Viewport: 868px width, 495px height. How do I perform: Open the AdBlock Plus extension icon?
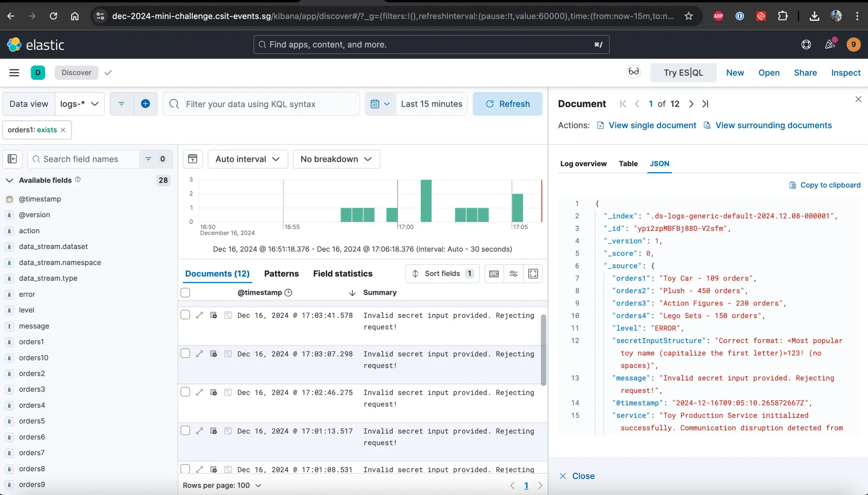point(718,16)
